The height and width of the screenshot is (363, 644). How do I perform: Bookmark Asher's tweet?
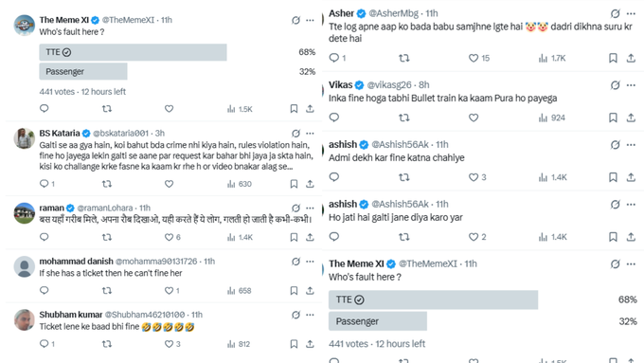tap(613, 58)
